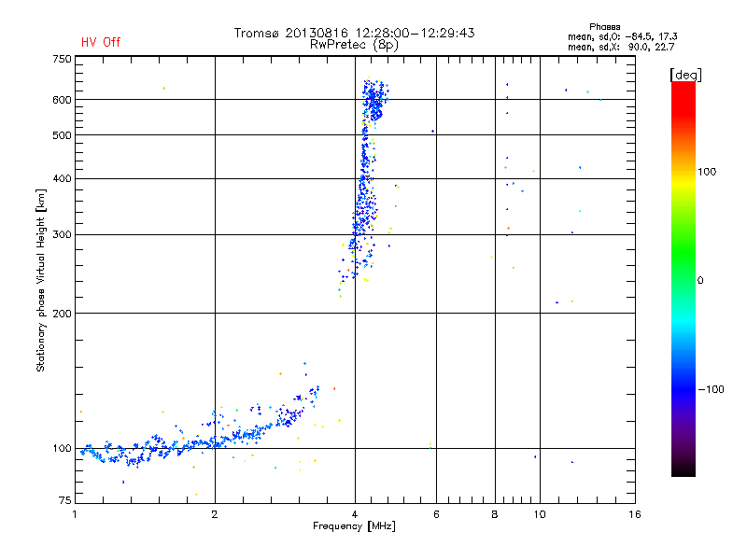Click the Frequency [MHz] axis label
747x560 pixels.
tap(354, 527)
